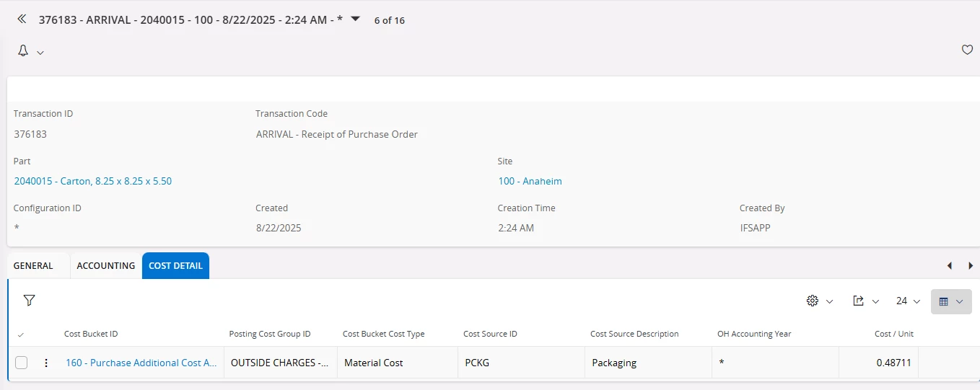The height and width of the screenshot is (390, 980).
Task: Sort by Cost / Unit column header
Action: pyautogui.click(x=894, y=334)
